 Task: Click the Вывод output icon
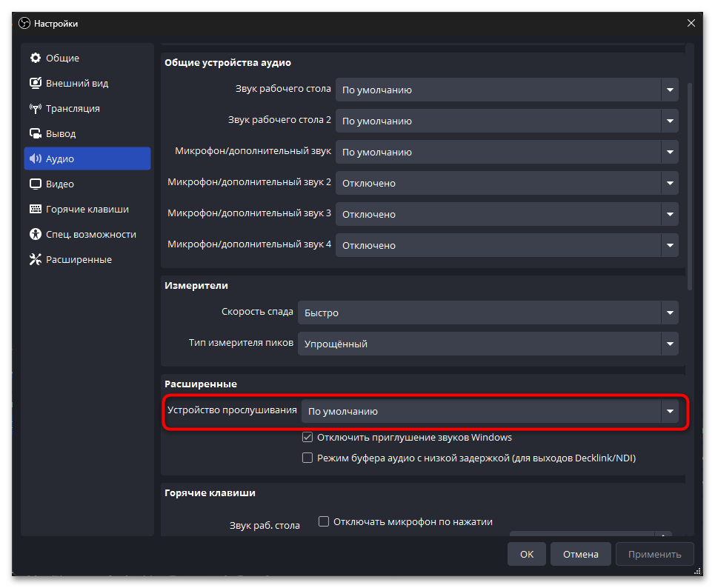coord(35,133)
